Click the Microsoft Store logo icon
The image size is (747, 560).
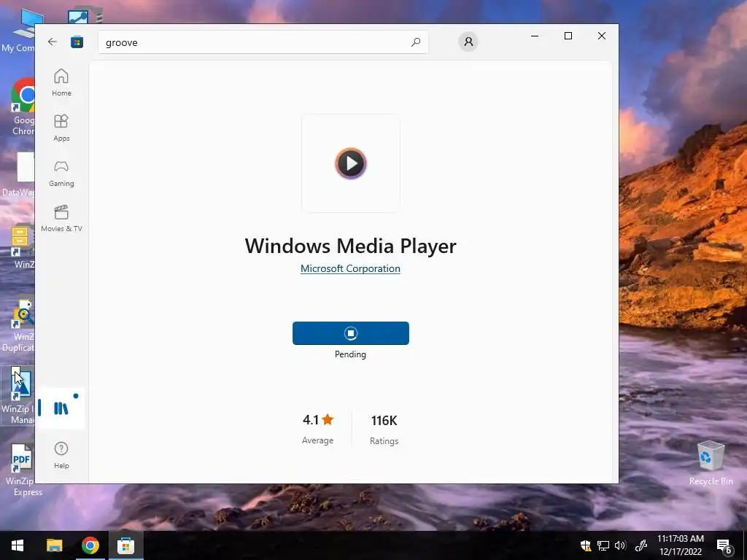click(77, 42)
